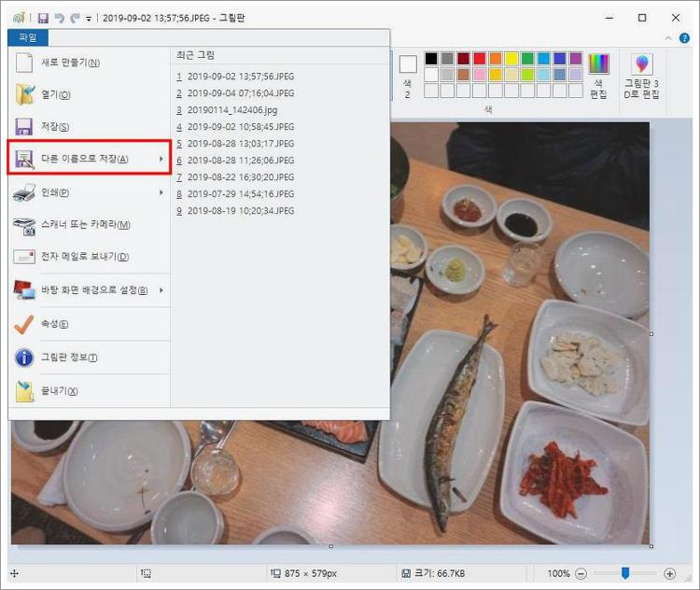Expand the 바탕 화면 배경으로 설정 submenu arrow
The height and width of the screenshot is (590, 700).
click(161, 290)
